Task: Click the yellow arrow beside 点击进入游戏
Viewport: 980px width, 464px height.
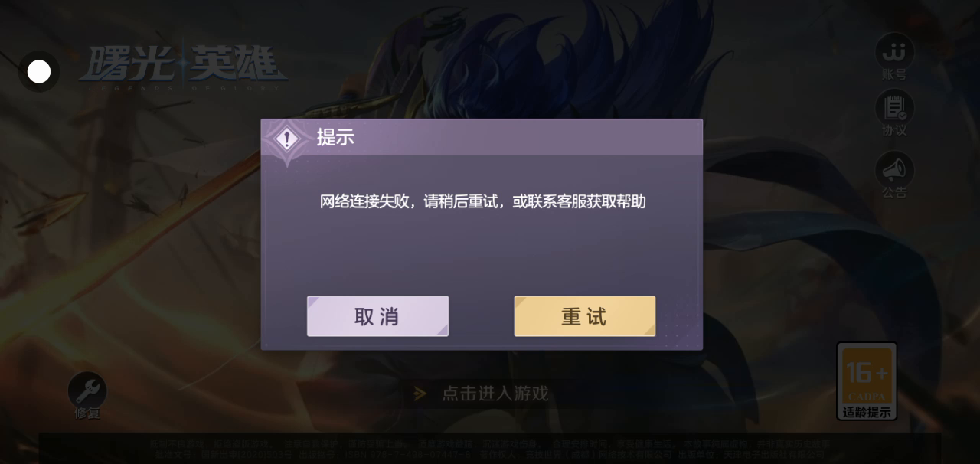Action: coord(420,394)
